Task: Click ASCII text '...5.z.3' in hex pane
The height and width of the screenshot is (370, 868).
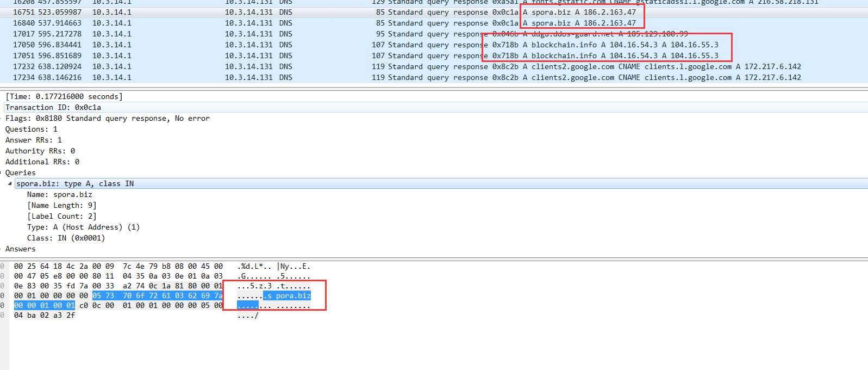Action: pyautogui.click(x=254, y=286)
